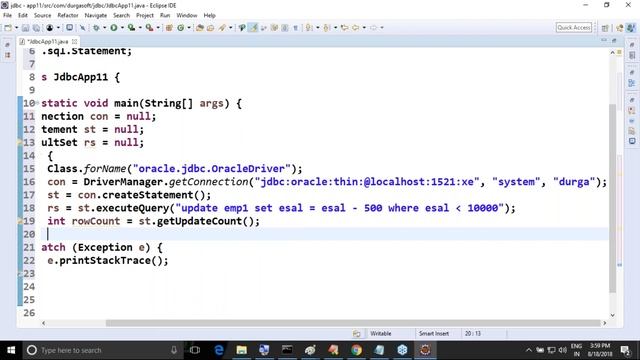Open the File menu

click(7, 16)
